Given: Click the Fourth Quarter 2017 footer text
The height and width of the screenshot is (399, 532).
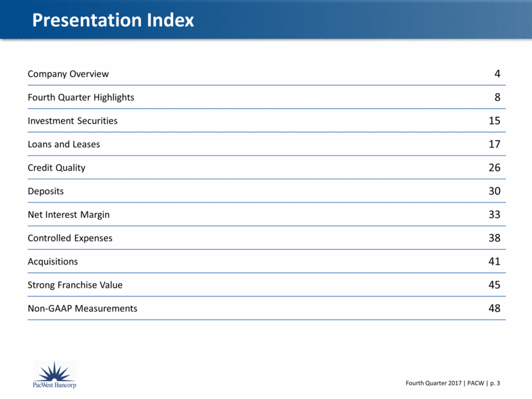Looking at the screenshot, I should pos(433,383).
